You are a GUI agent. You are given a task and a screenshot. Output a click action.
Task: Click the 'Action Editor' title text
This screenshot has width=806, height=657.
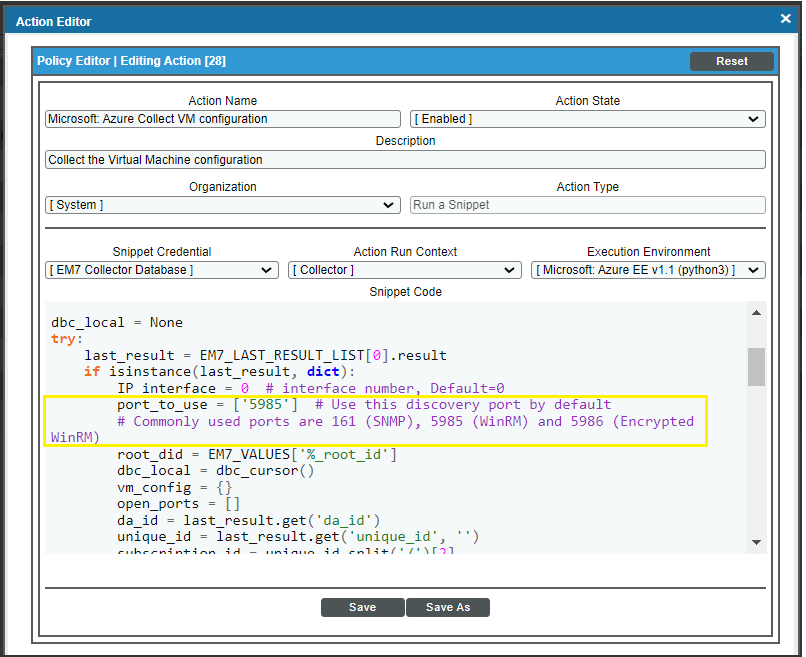pyautogui.click(x=53, y=22)
